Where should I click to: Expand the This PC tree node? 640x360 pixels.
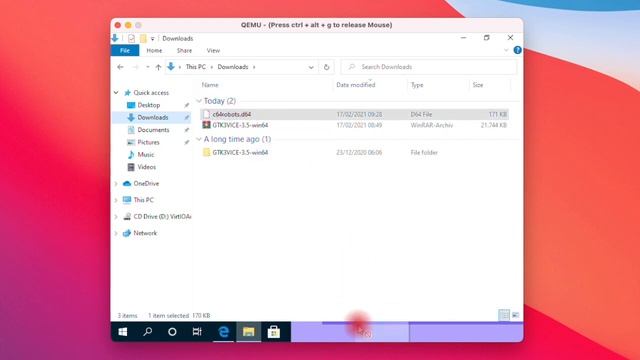pos(116,200)
